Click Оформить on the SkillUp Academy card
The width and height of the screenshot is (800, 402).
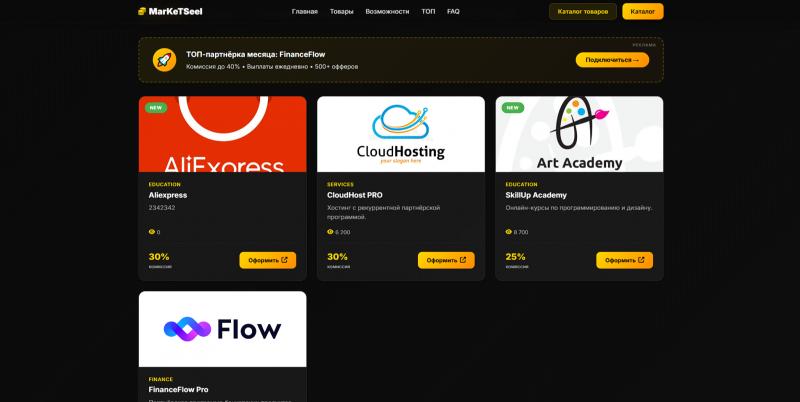tap(624, 260)
